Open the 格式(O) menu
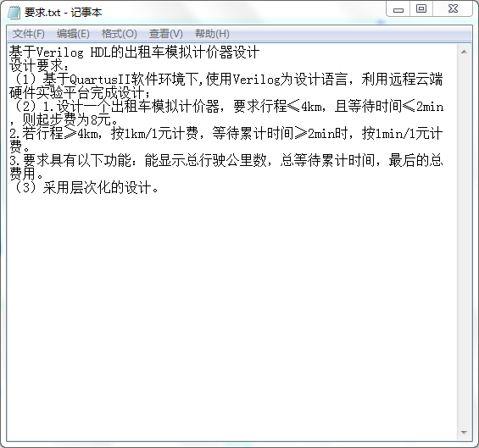Viewport: 479px width, 448px height. click(120, 34)
